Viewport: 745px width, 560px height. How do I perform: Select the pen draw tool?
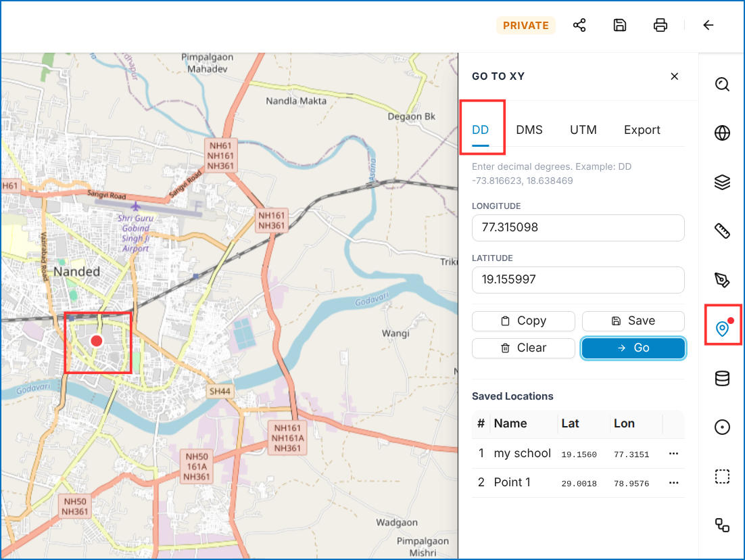722,280
